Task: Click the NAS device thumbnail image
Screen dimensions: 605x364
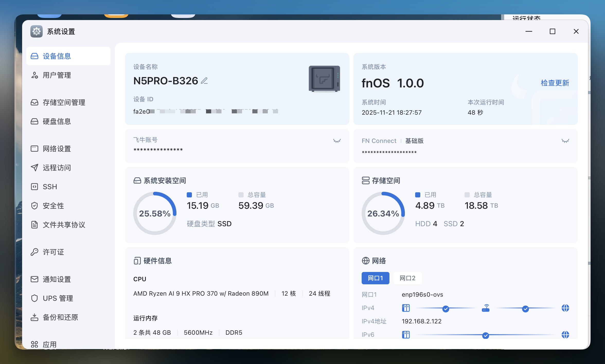Action: pyautogui.click(x=324, y=78)
